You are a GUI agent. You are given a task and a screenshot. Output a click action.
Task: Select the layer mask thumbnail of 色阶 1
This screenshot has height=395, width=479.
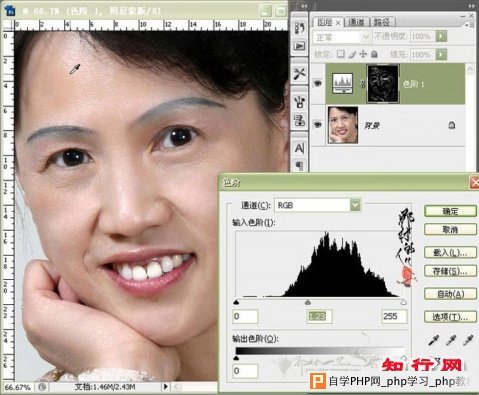point(382,84)
